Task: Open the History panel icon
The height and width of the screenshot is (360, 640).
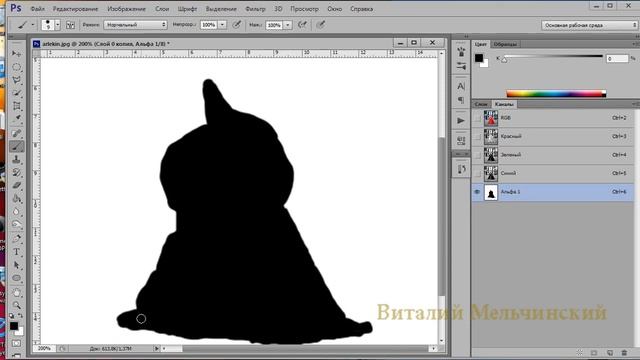Action: pyautogui.click(x=461, y=169)
